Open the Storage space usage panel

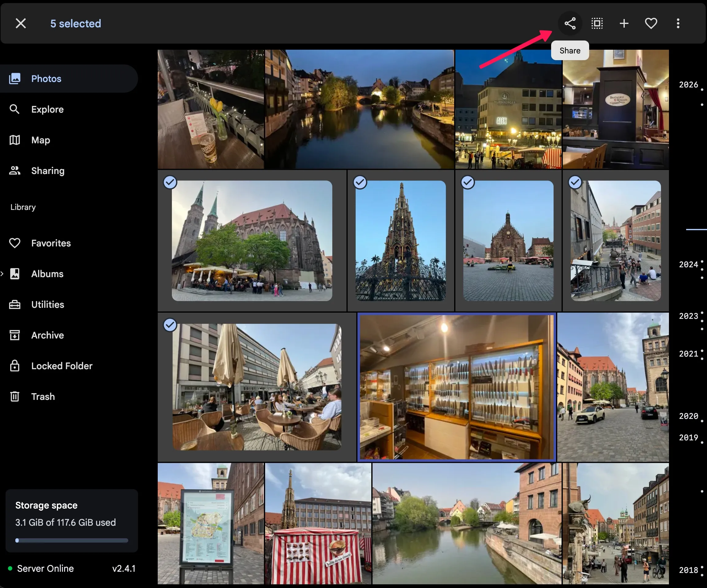pyautogui.click(x=72, y=520)
